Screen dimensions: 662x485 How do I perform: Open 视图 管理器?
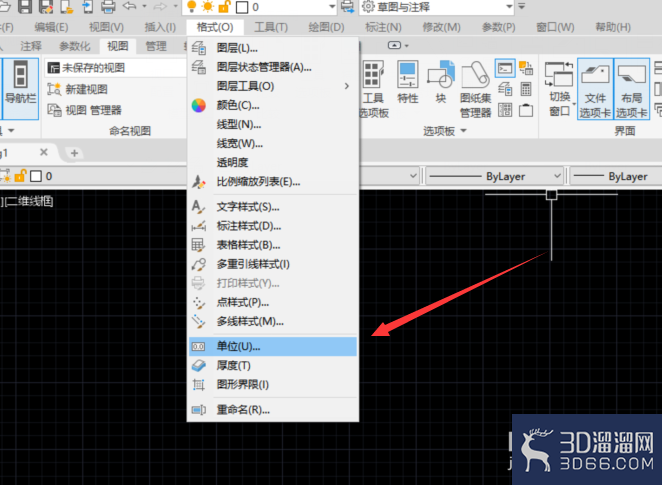coord(84,110)
